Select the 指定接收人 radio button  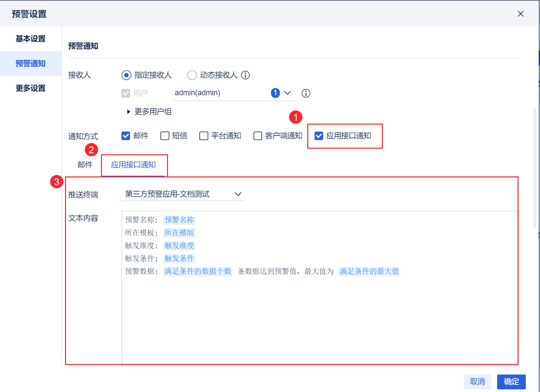click(126, 75)
